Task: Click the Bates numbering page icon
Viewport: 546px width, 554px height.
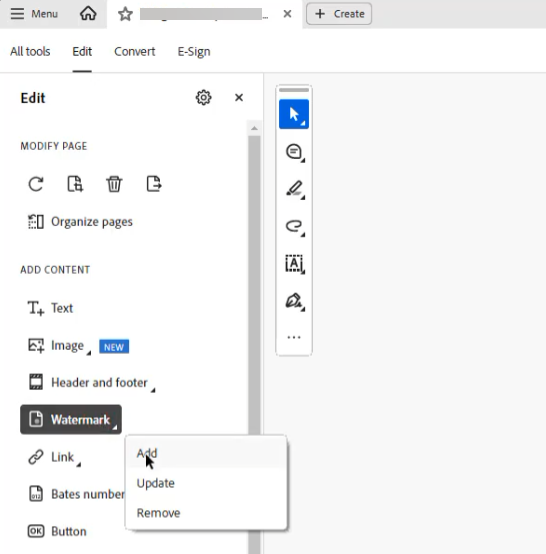Action: (36, 494)
